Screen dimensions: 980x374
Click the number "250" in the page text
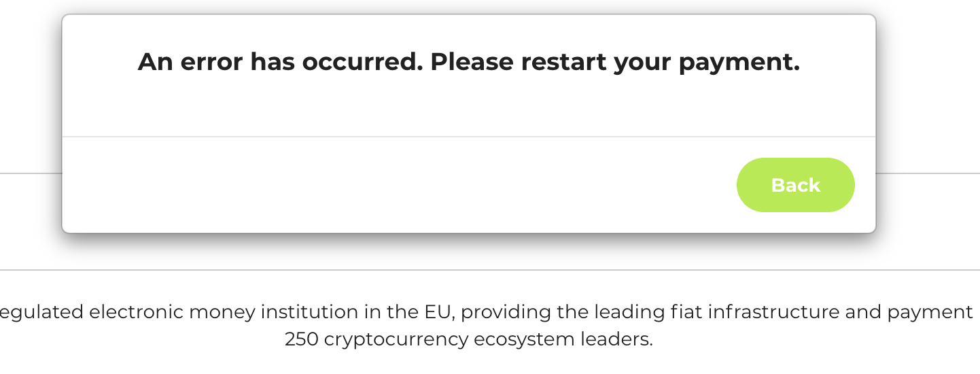(301, 339)
